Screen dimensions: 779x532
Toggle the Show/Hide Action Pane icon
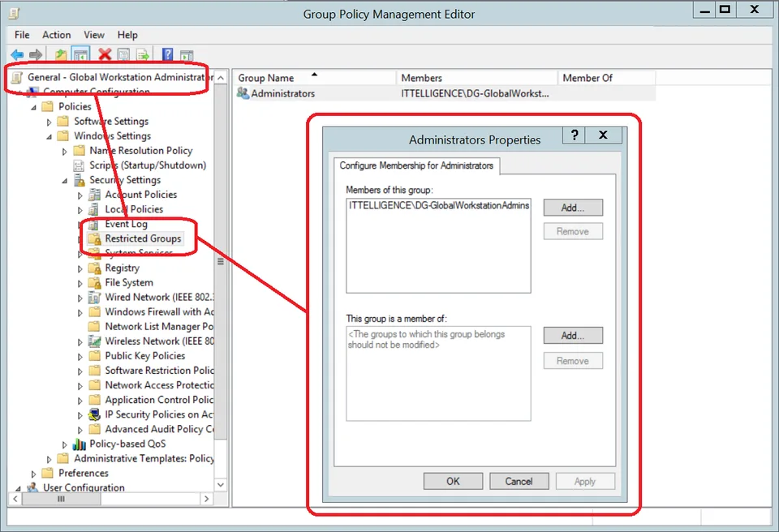pyautogui.click(x=187, y=55)
